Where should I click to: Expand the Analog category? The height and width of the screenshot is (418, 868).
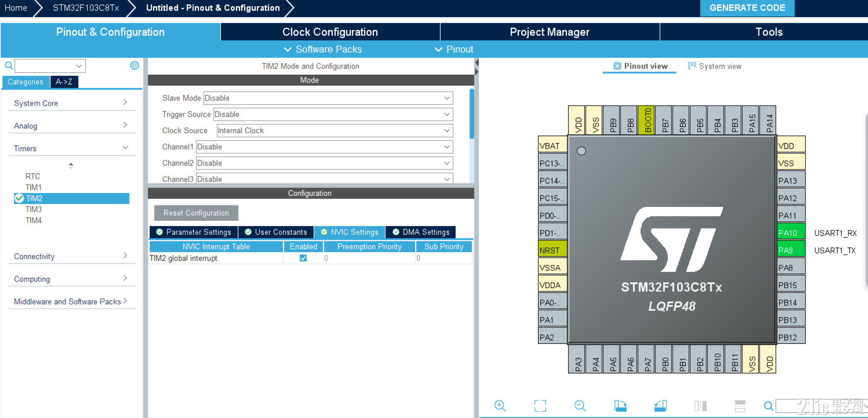[71, 126]
